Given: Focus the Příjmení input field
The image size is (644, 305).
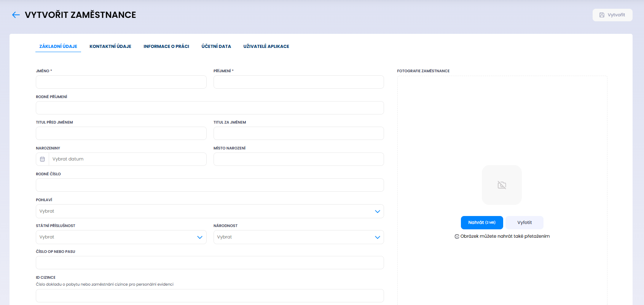Looking at the screenshot, I should point(299,82).
